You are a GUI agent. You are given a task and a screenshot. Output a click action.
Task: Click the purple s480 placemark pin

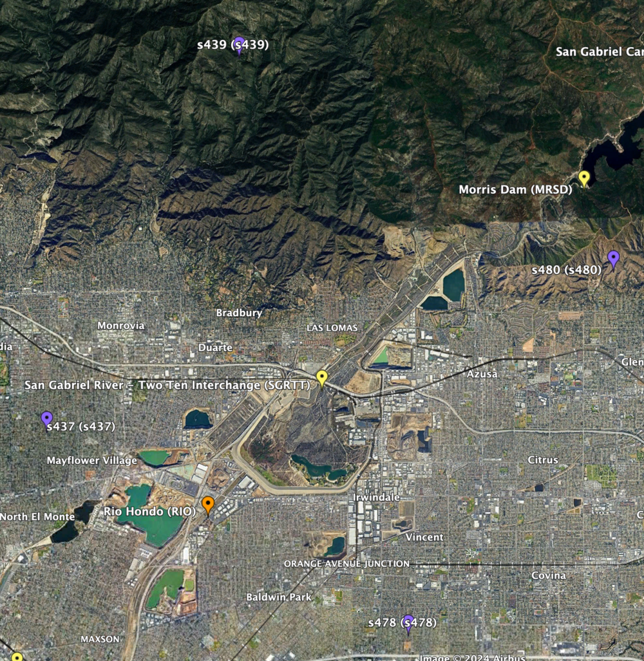point(613,258)
